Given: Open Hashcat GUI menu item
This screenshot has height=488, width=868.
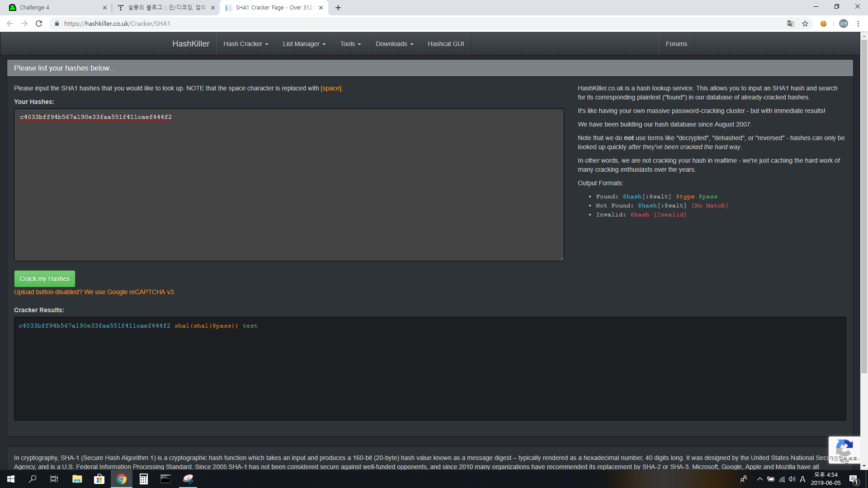Looking at the screenshot, I should (445, 44).
